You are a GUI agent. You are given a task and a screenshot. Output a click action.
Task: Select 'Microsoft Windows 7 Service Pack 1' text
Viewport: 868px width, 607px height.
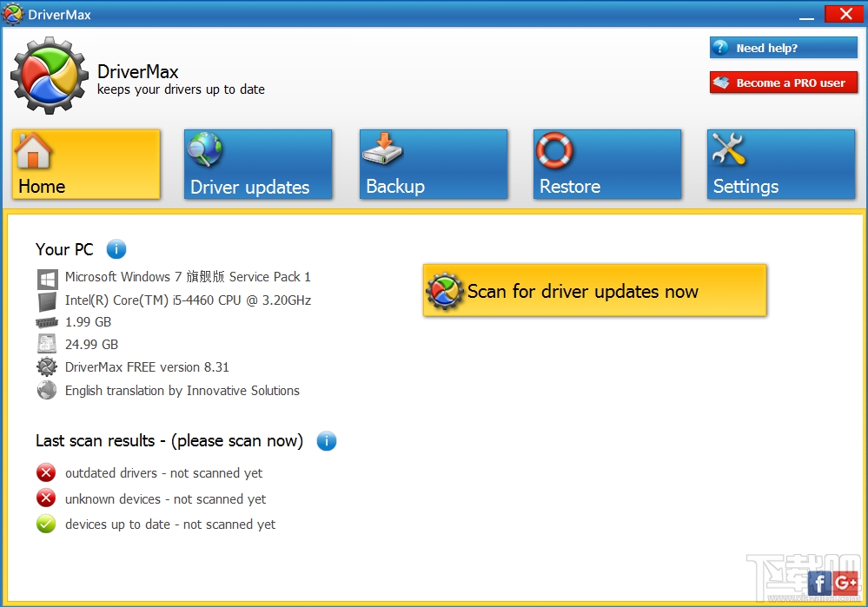click(x=188, y=277)
